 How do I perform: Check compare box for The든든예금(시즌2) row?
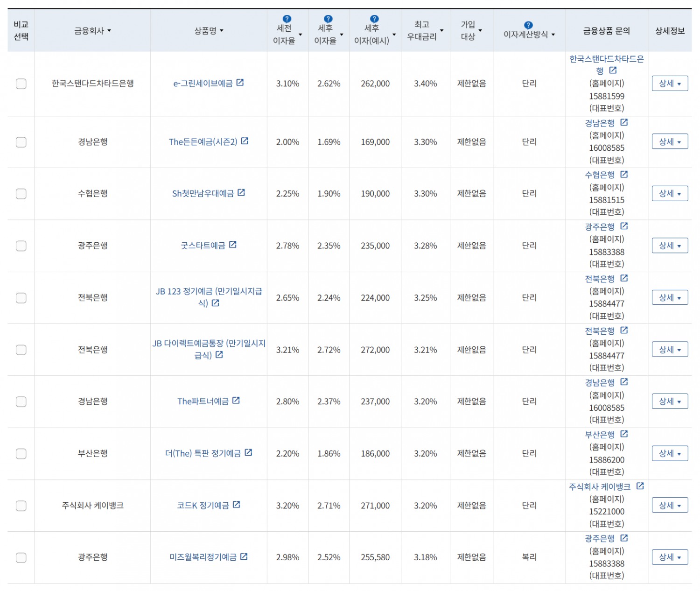point(21,142)
